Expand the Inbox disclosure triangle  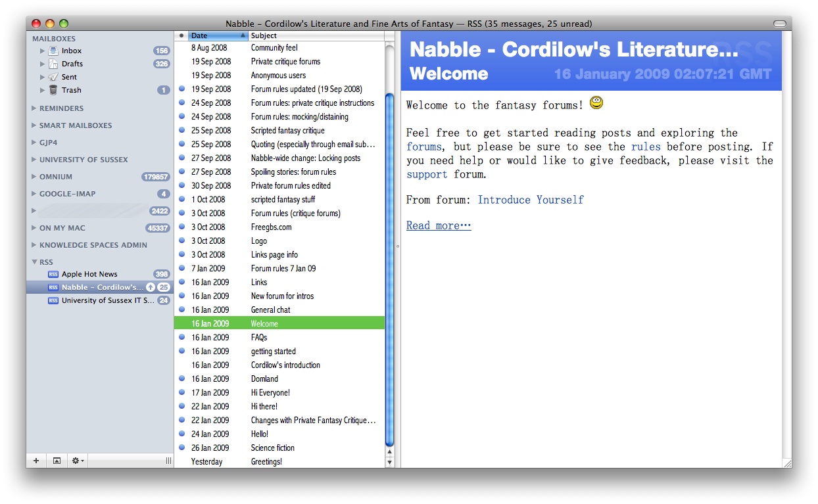43,51
